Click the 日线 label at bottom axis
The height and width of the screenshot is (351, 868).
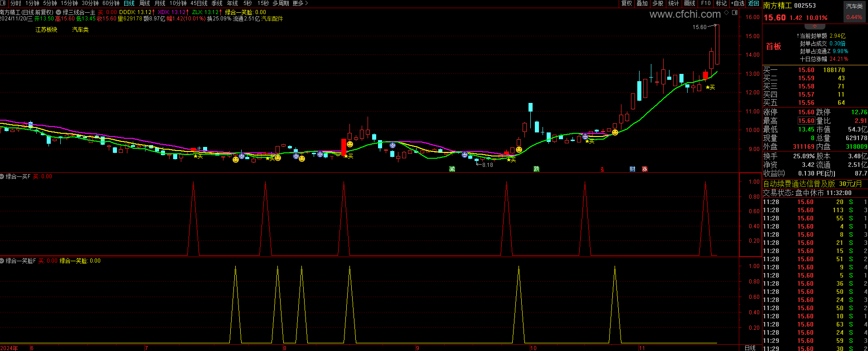click(x=750, y=348)
